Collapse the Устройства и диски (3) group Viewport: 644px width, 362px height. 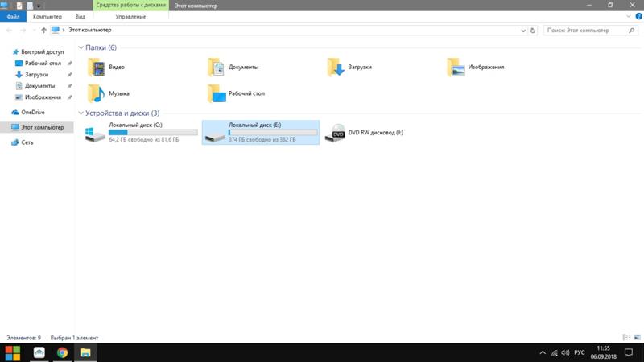pyautogui.click(x=81, y=113)
